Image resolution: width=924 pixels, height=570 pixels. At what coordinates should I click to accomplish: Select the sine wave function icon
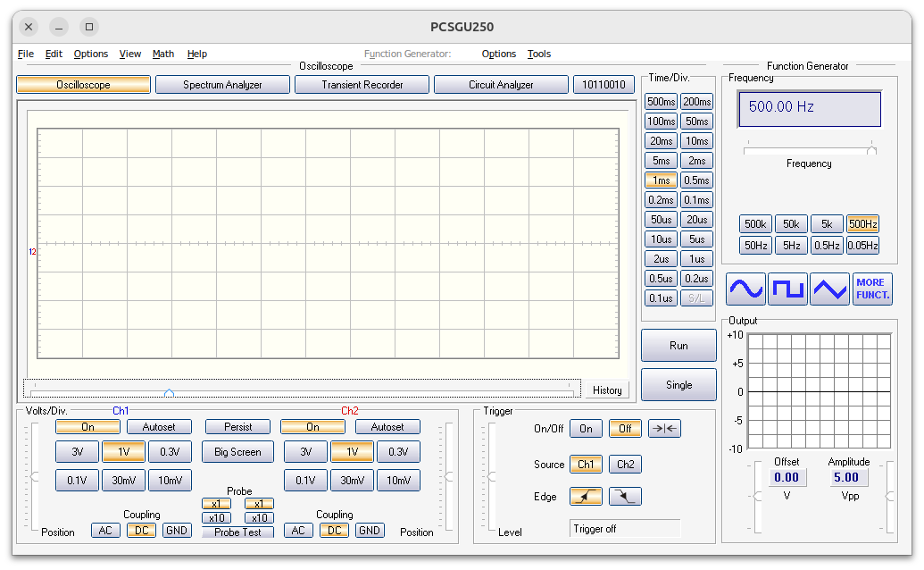[x=745, y=289]
